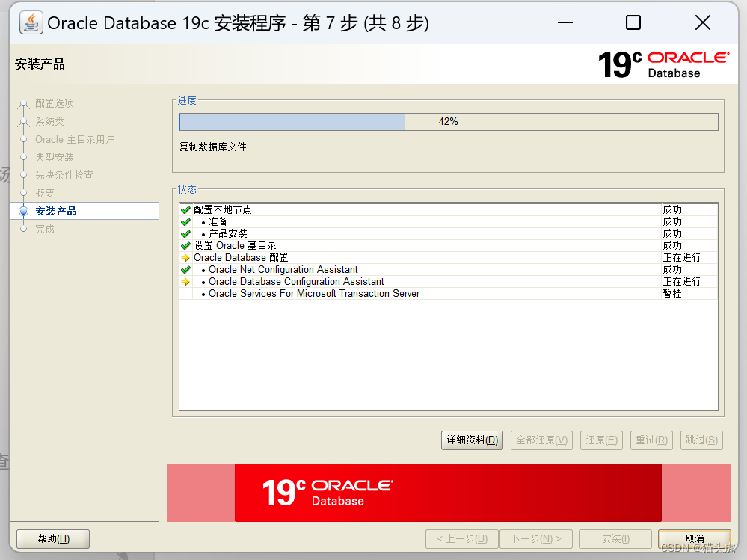Screen dimensions: 747x560
Task: Select the 系统类 step in sidebar
Action: point(49,121)
